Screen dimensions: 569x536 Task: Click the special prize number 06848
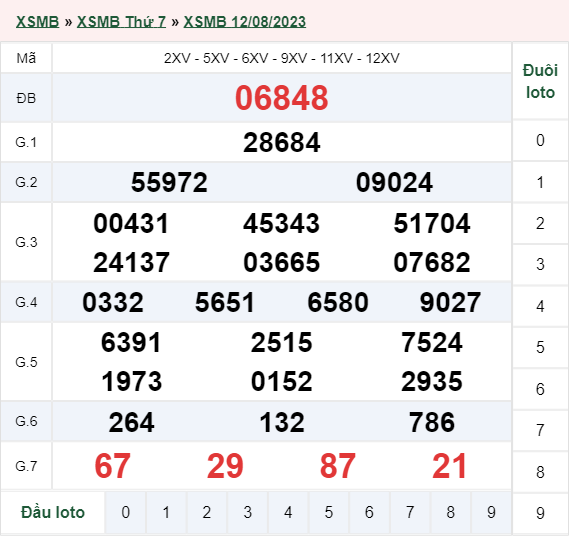point(282,98)
